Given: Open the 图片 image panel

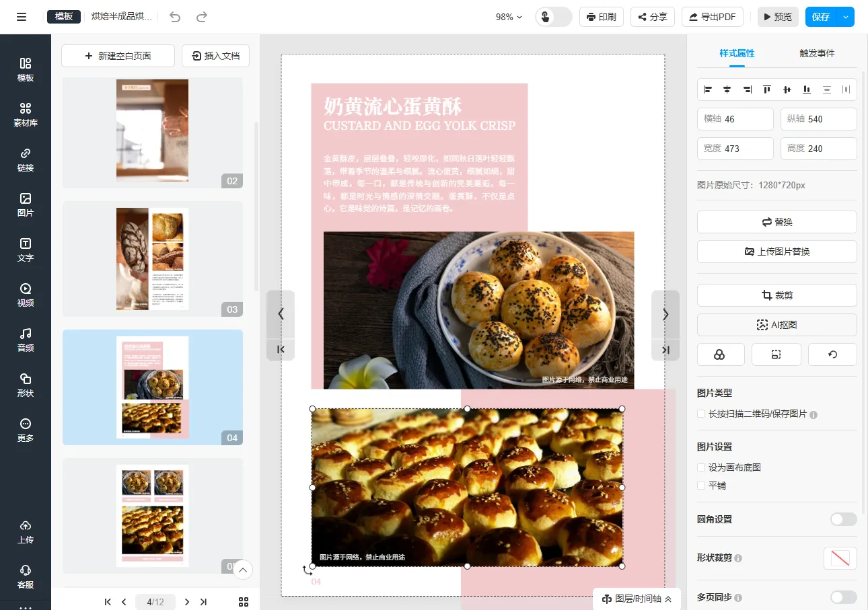Looking at the screenshot, I should click(26, 205).
